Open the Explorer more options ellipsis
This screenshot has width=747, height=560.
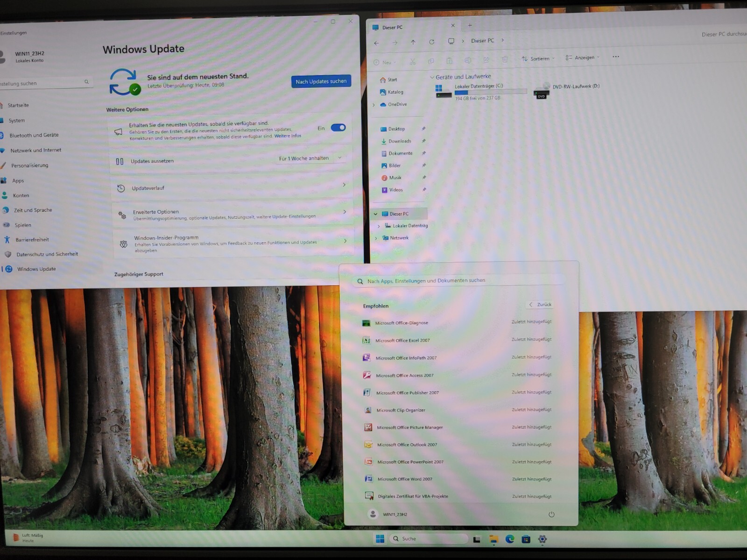[616, 56]
